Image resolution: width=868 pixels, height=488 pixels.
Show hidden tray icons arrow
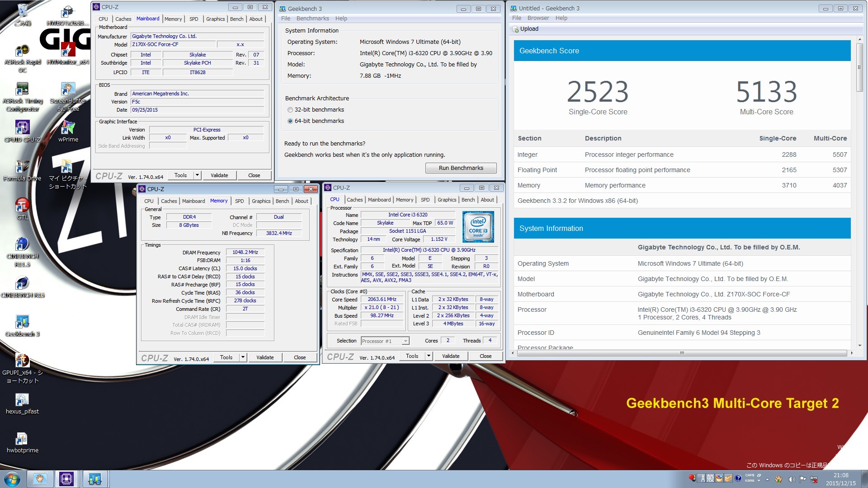pos(767,479)
